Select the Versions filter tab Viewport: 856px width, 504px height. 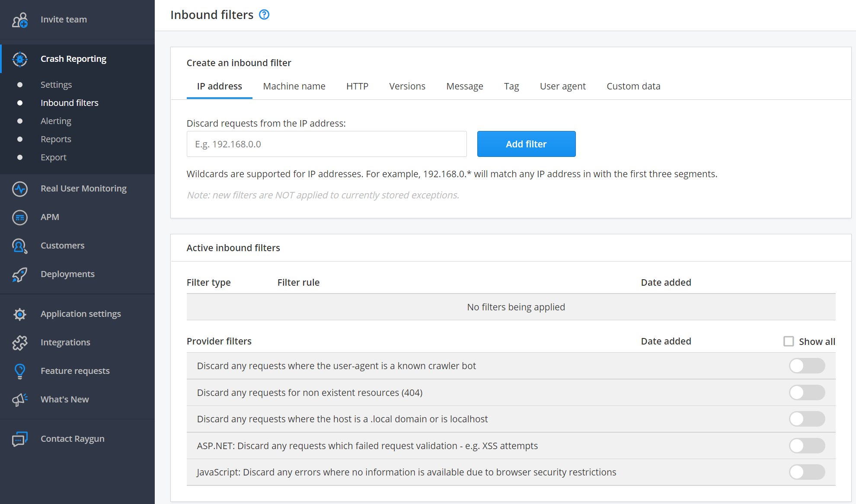click(407, 86)
